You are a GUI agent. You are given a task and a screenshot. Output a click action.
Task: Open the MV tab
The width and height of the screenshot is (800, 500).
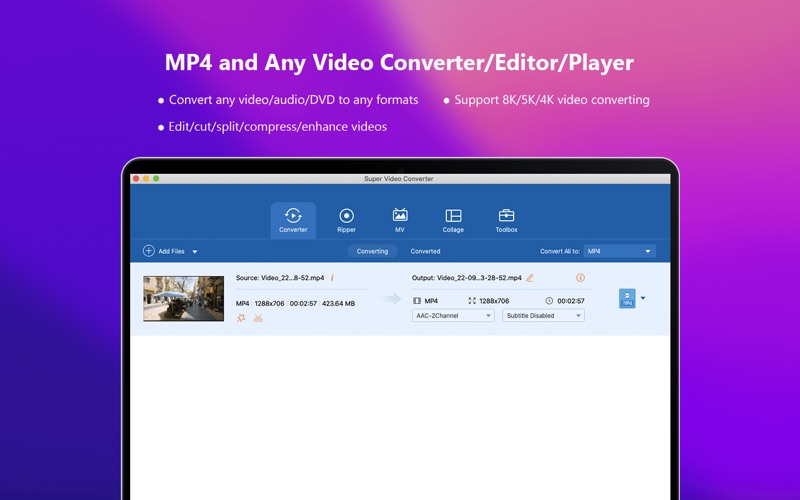click(x=400, y=220)
